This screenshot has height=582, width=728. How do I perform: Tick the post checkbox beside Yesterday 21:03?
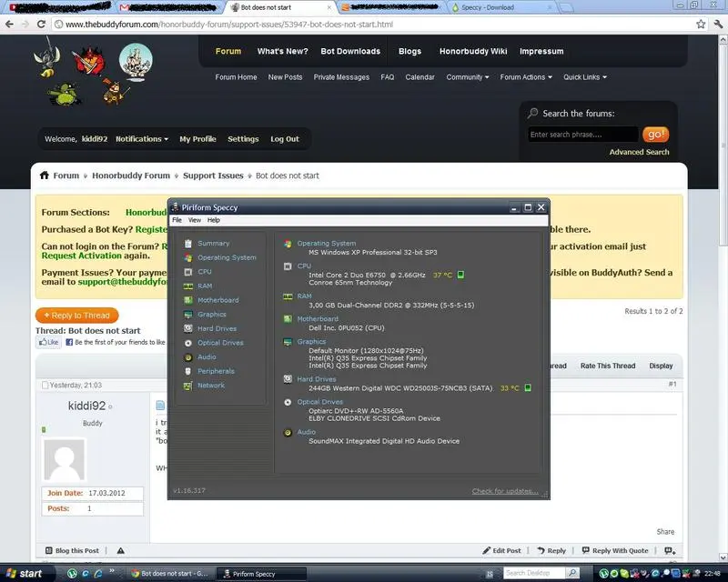[45, 386]
